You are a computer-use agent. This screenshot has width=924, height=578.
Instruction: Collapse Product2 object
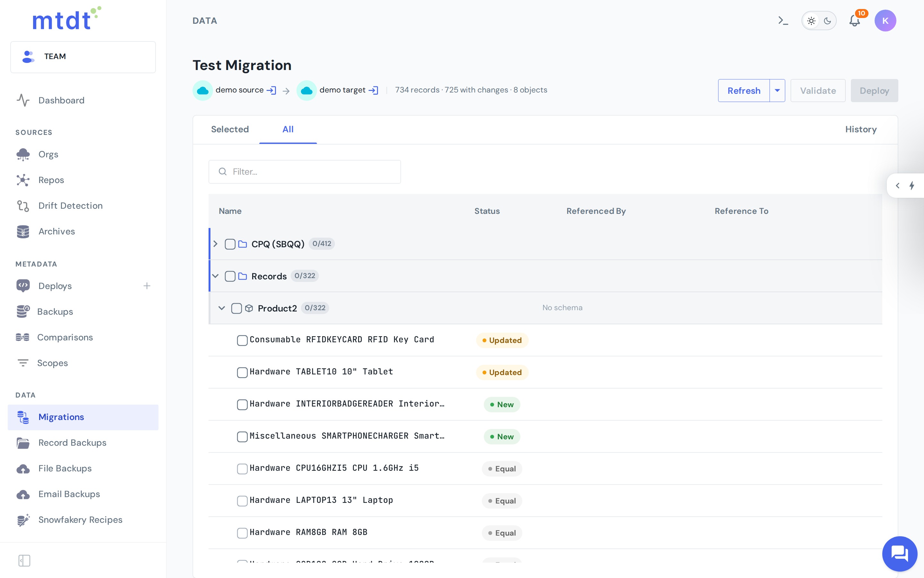point(221,308)
